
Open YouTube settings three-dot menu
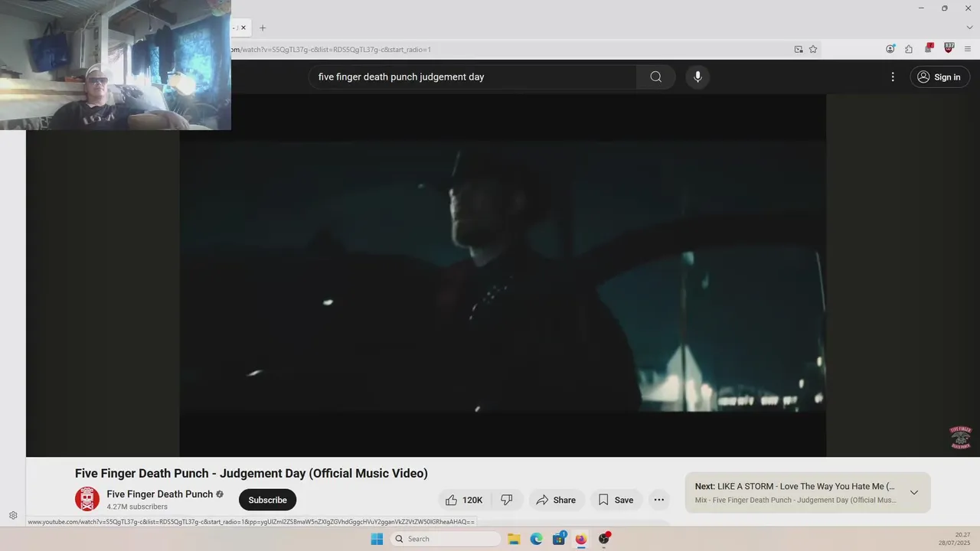893,77
